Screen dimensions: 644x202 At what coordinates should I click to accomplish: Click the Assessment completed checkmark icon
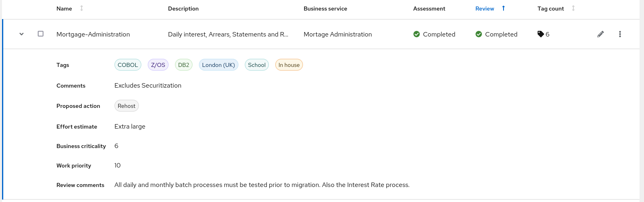pos(417,34)
